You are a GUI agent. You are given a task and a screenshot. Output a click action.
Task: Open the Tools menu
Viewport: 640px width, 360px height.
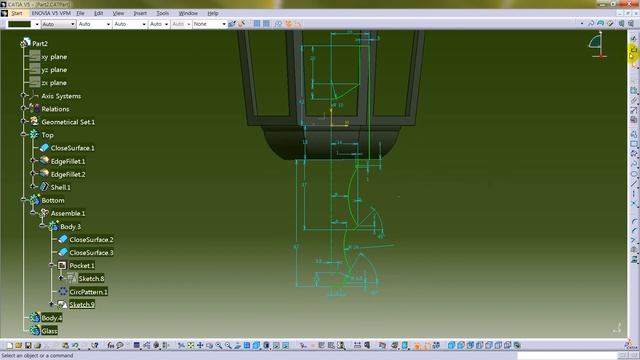tap(162, 13)
